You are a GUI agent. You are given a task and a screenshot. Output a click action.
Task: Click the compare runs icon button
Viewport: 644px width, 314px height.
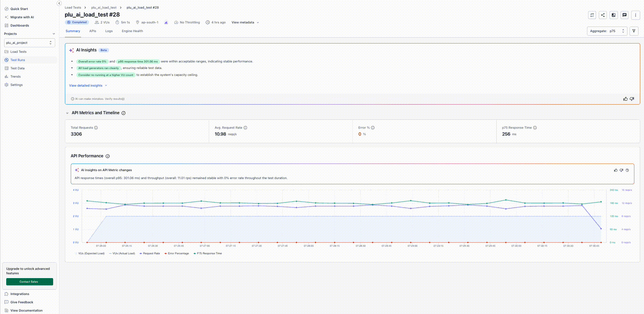(614, 15)
